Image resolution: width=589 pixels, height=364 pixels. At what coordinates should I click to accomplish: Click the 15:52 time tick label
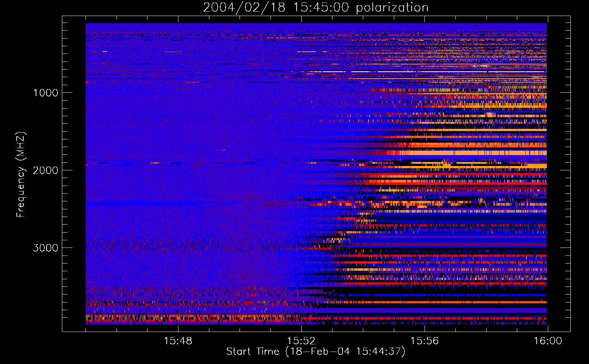pos(301,341)
